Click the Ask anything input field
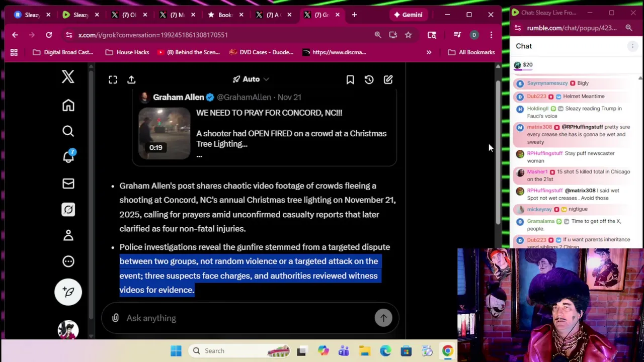The width and height of the screenshot is (644, 362). click(249, 318)
